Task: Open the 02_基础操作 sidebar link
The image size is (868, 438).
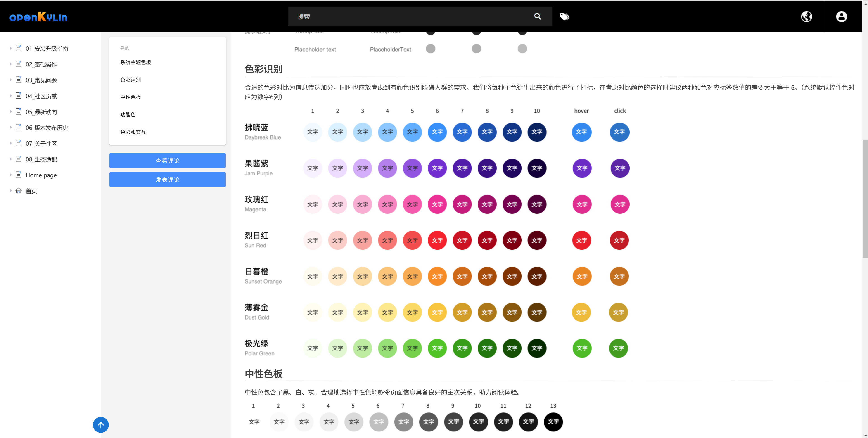Action: [41, 64]
